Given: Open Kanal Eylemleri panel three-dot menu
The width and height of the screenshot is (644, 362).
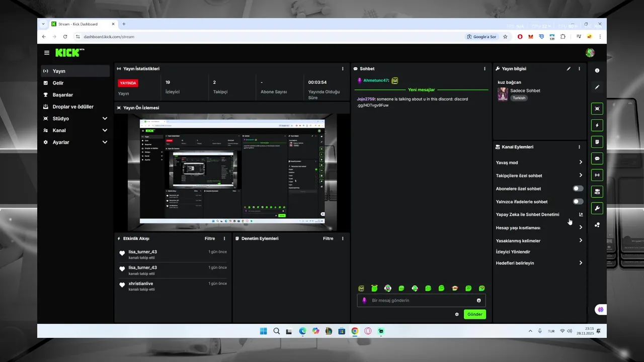Looking at the screenshot, I should [x=579, y=147].
